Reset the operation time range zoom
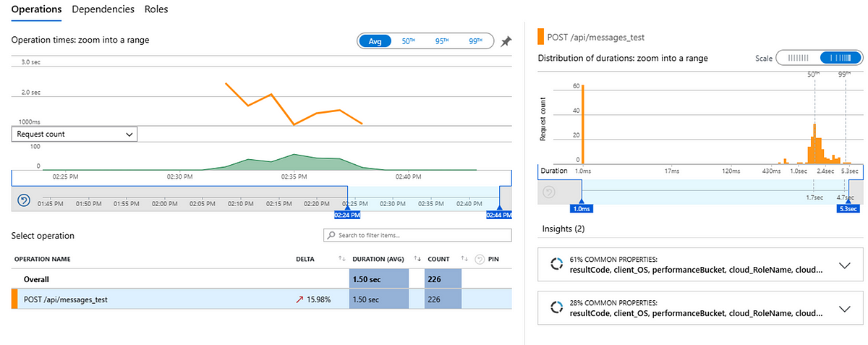This screenshot has width=868, height=345. [23, 200]
